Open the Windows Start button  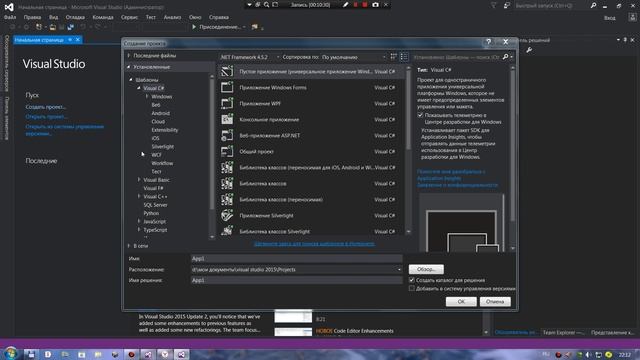pos(10,353)
